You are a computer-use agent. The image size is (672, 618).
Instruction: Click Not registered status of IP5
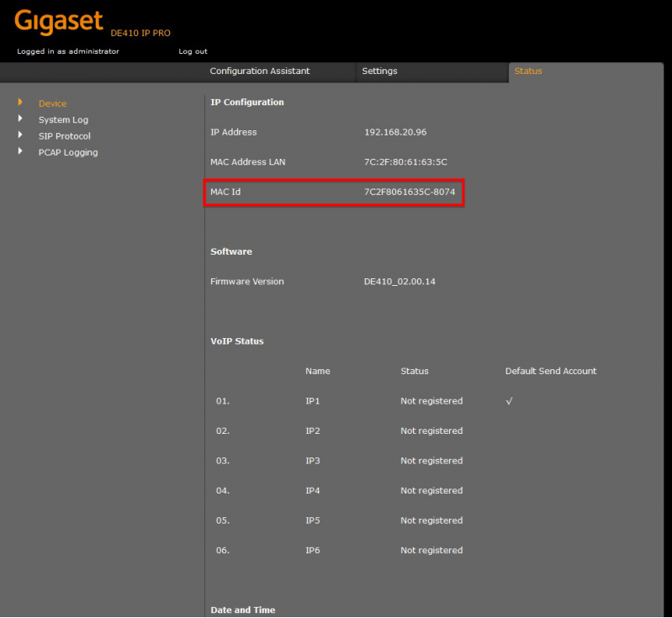pos(431,520)
